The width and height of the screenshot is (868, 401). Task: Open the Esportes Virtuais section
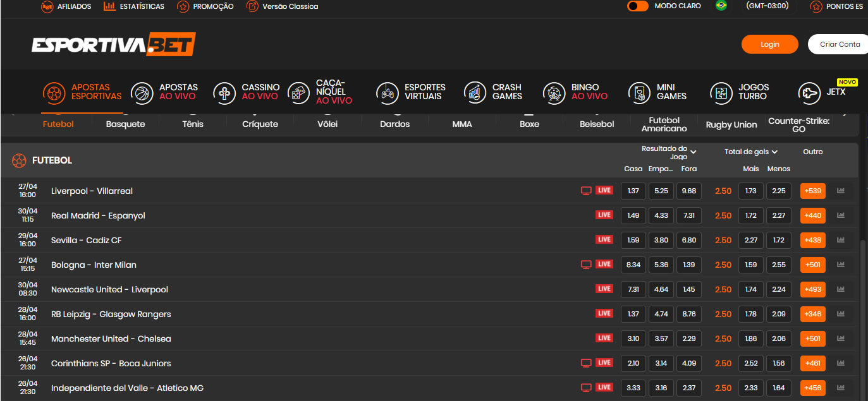411,92
